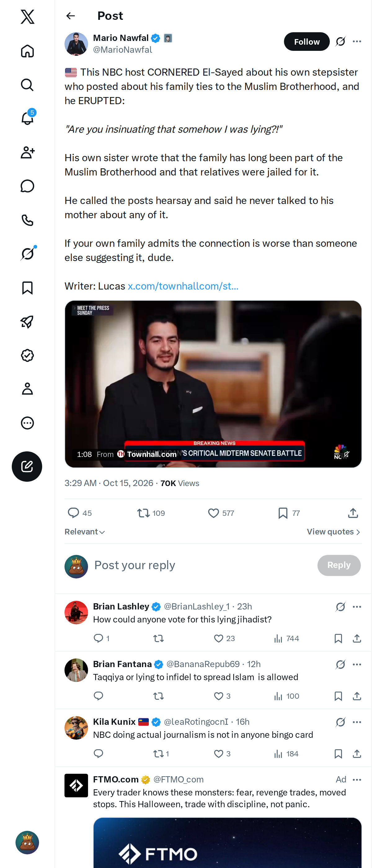
Task: Open Bookmarks in the sidebar
Action: coord(27,288)
